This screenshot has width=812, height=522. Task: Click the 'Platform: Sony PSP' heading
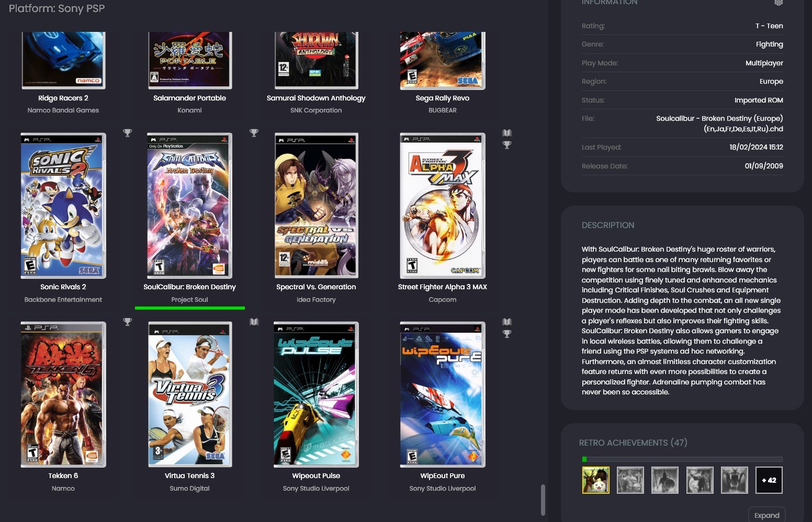[x=57, y=8]
